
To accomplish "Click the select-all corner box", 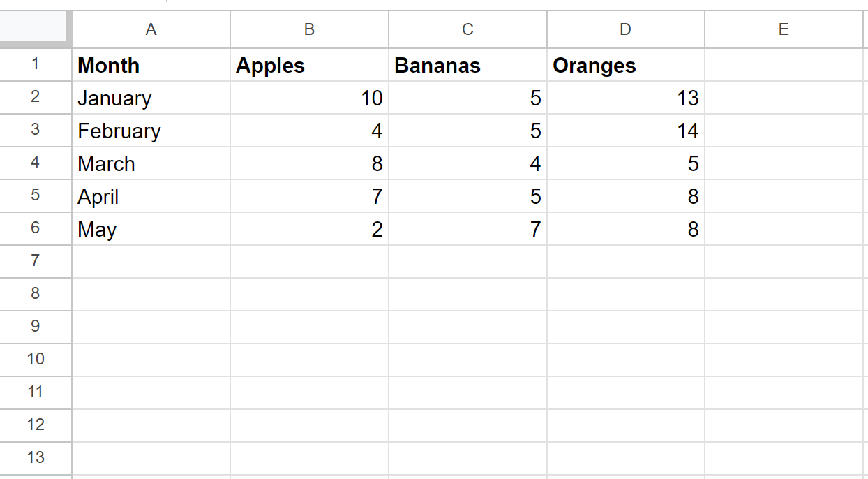I will (36, 29).
